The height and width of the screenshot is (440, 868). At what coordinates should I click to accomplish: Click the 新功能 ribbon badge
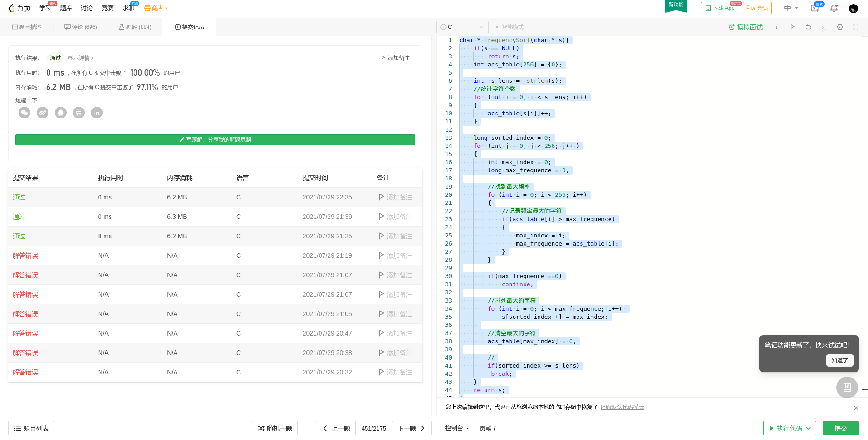676,5
